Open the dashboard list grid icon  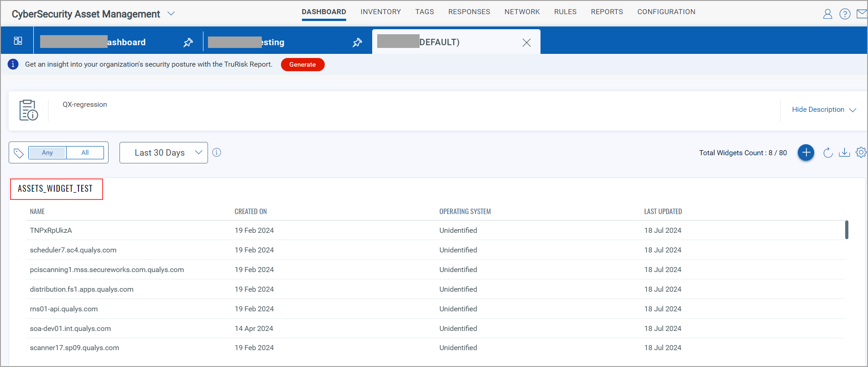click(18, 41)
